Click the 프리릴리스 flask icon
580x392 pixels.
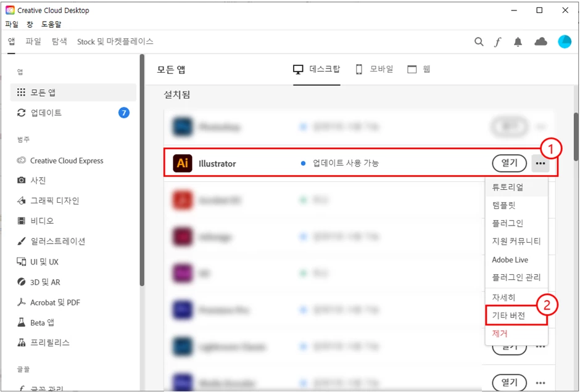click(22, 343)
